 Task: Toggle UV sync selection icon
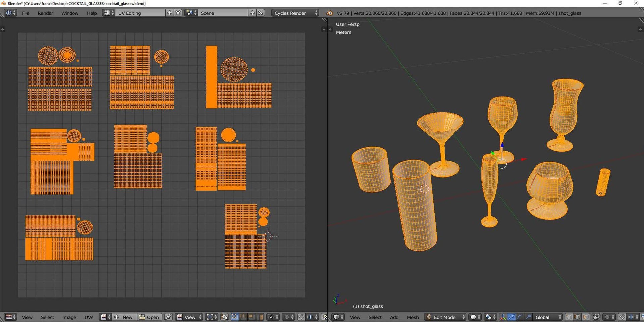tap(224, 317)
